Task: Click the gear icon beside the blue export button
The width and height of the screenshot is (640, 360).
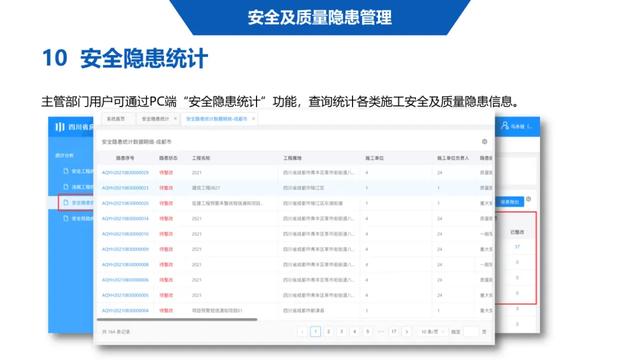Action: tap(529, 199)
